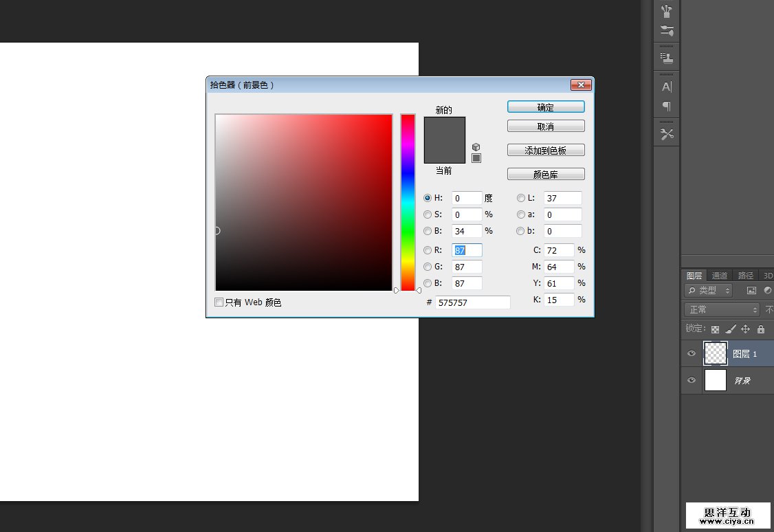Click the K black field showing 15

tap(559, 300)
